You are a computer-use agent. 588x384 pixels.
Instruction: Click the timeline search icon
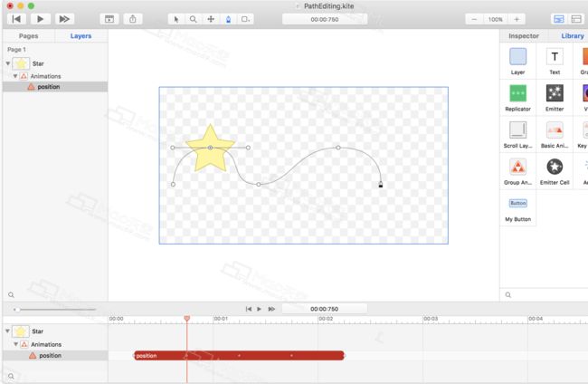11,376
